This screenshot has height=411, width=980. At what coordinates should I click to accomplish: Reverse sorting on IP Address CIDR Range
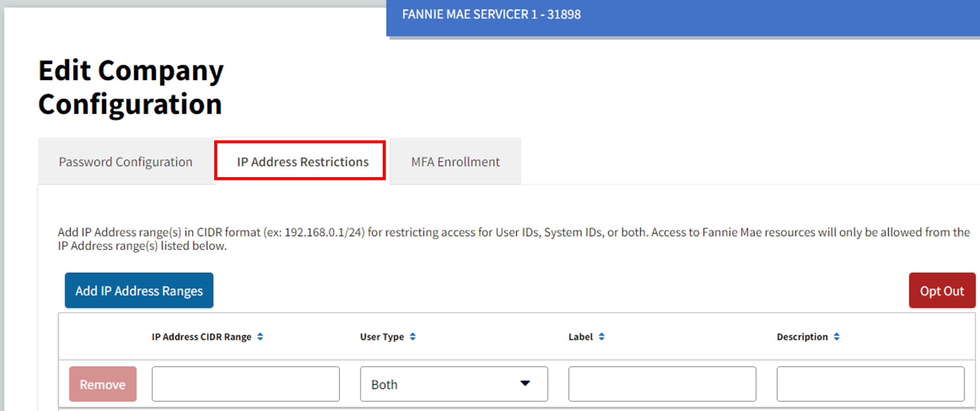pos(261,336)
